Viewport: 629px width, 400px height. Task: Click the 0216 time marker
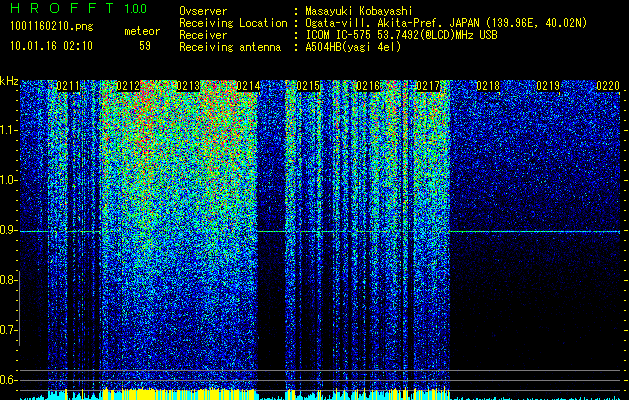(x=368, y=86)
